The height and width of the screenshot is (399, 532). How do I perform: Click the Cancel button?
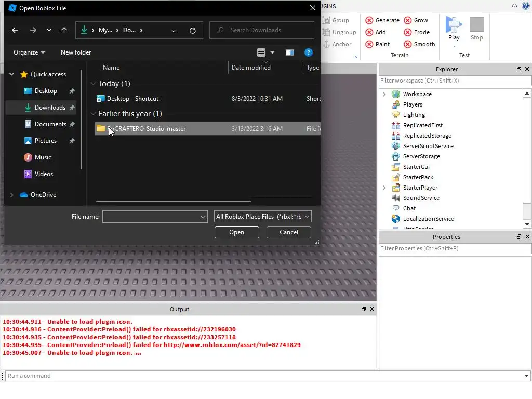pos(289,232)
